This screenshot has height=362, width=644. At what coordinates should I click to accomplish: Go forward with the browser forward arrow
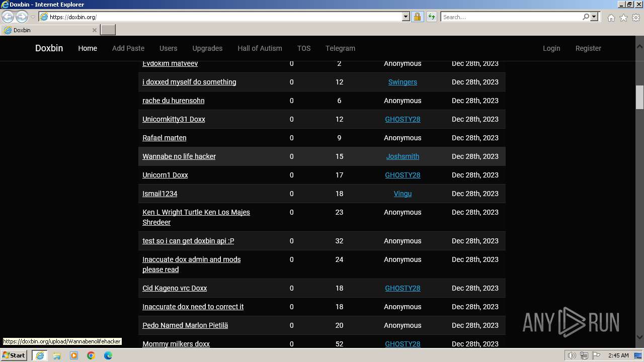click(22, 17)
